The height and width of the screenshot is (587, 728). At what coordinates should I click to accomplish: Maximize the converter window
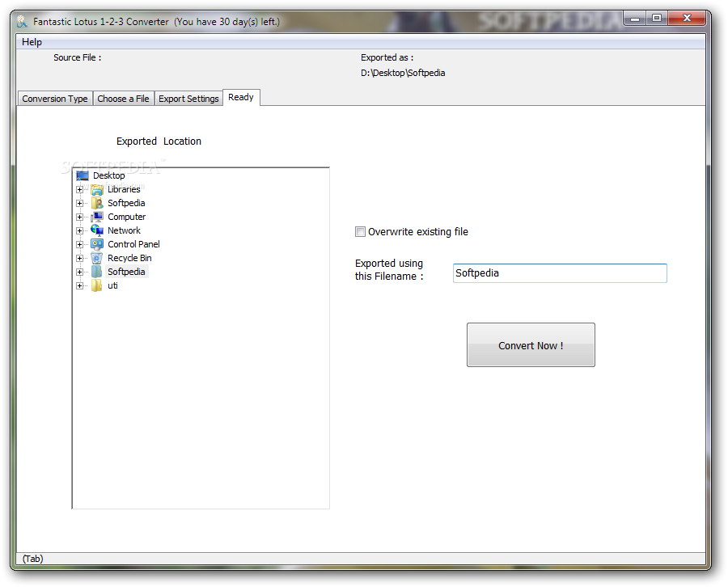657,19
